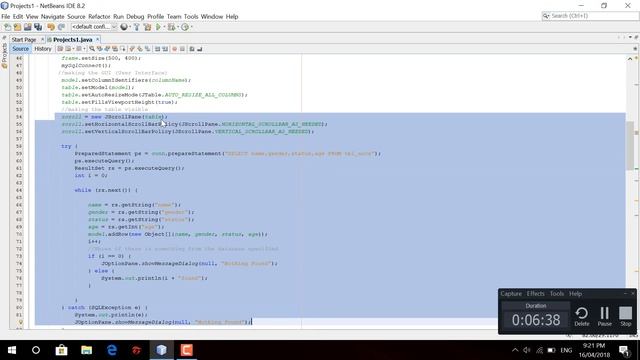640x360 pixels.
Task: Click the editor vertical scrollbar thumb
Action: [630, 146]
